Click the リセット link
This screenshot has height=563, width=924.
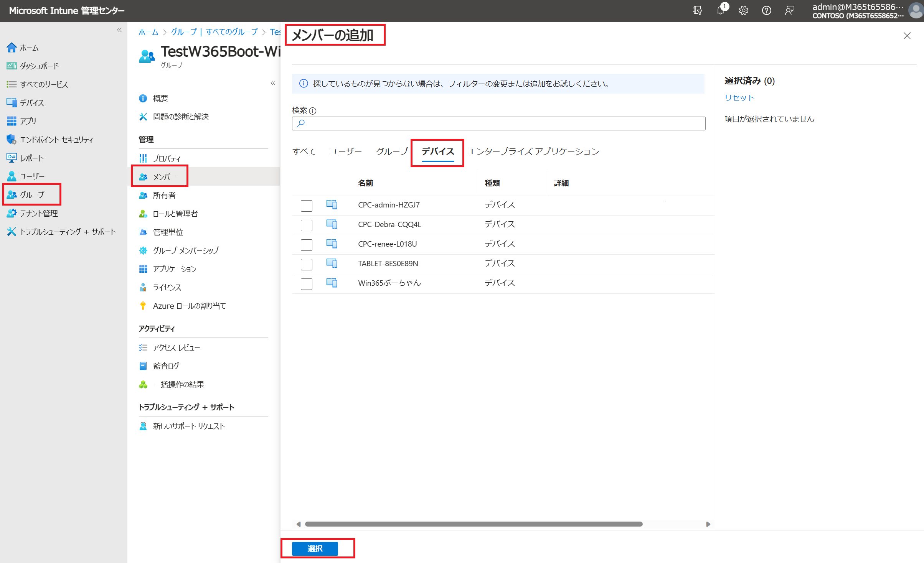click(x=739, y=97)
